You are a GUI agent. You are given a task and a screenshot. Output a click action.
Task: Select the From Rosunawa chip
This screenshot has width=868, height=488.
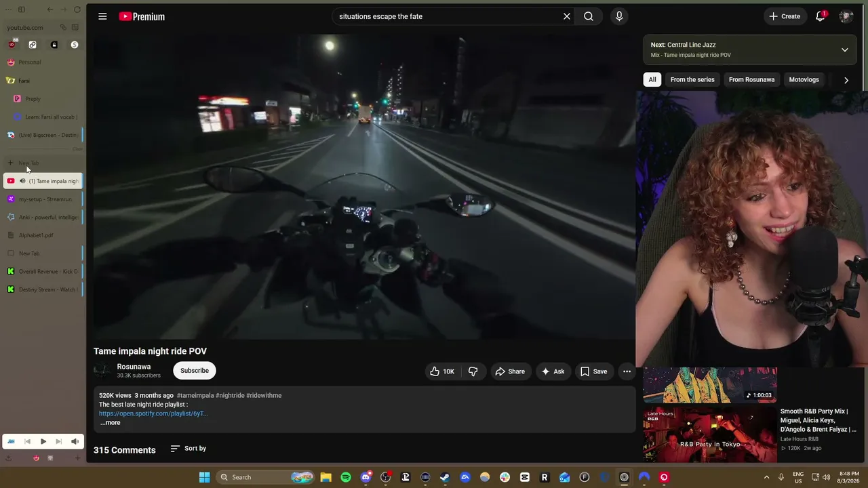click(751, 79)
